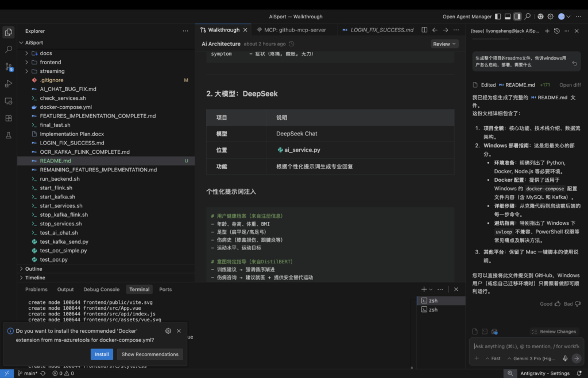Open the Review dropdown

pyautogui.click(x=444, y=44)
